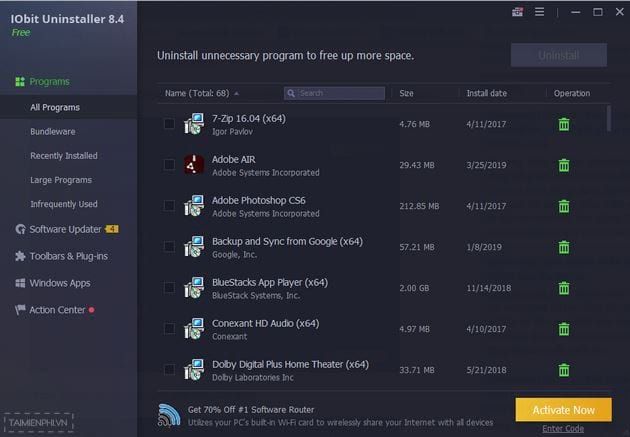Uninstall Adobe Photoshop CS6 via trash icon
This screenshot has height=437, width=630.
[564, 206]
